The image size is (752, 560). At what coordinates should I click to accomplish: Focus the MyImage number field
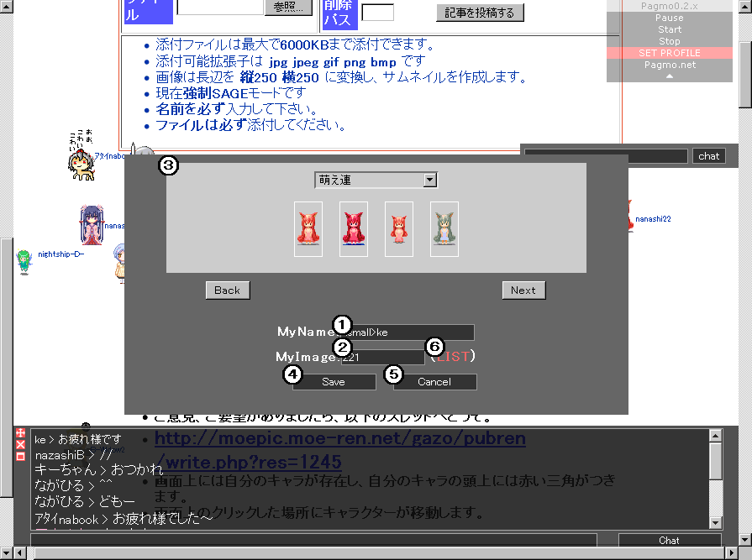(382, 358)
